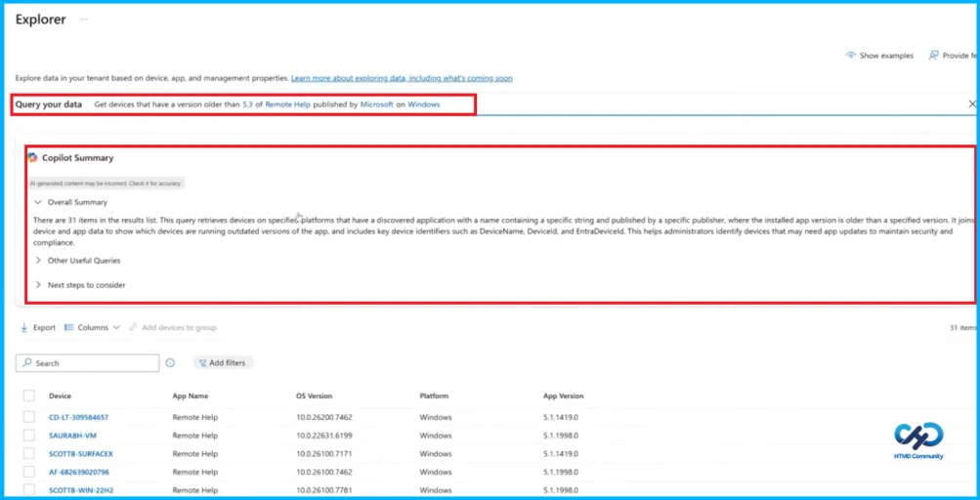Viewport: 980px width, 500px height.
Task: Open device AF-682639020796
Action: pyautogui.click(x=79, y=472)
